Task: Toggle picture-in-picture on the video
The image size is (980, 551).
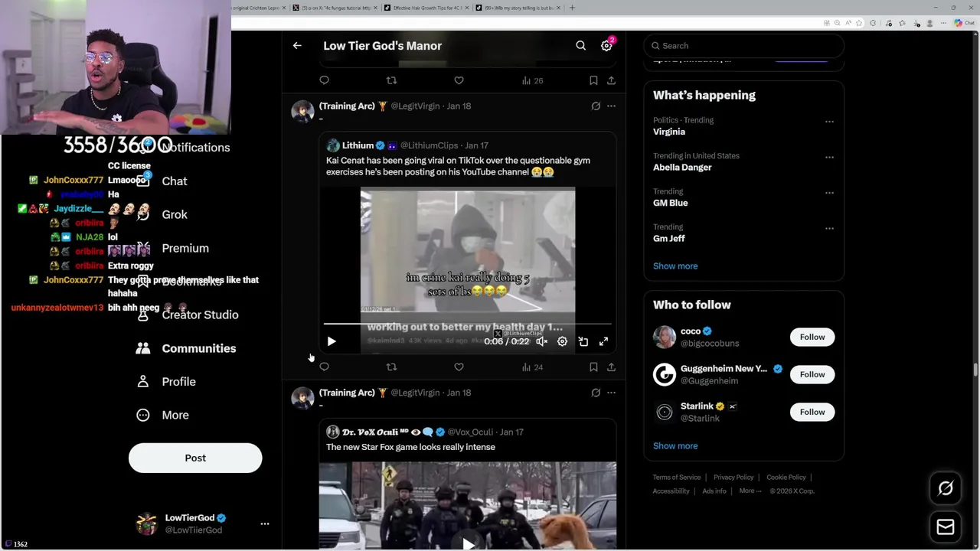Action: click(583, 341)
